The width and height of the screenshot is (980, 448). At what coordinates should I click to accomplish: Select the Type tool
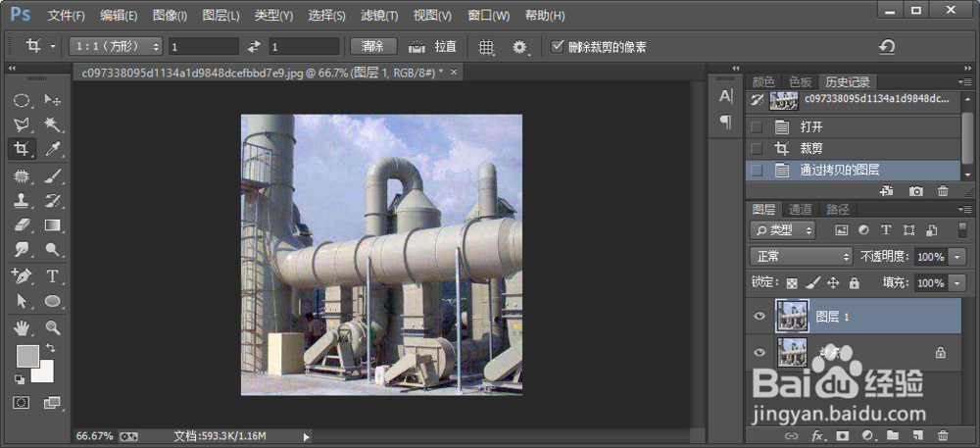53,276
